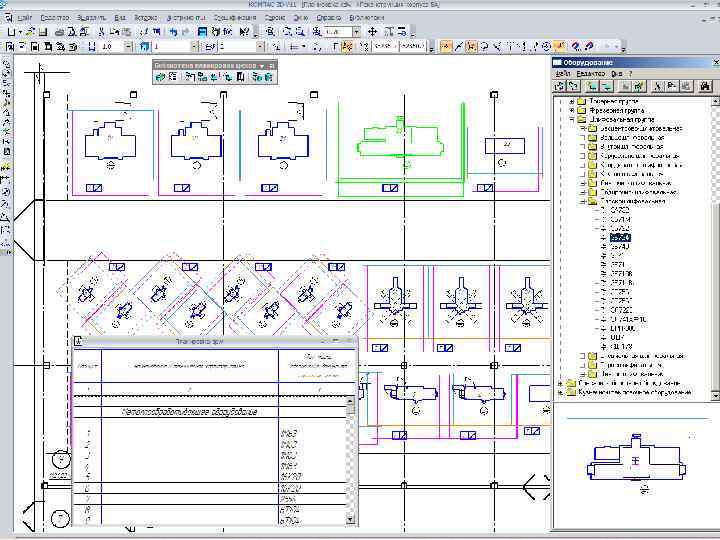Click the top icon of left vertical toolbar
The width and height of the screenshot is (720, 540).
click(6, 65)
